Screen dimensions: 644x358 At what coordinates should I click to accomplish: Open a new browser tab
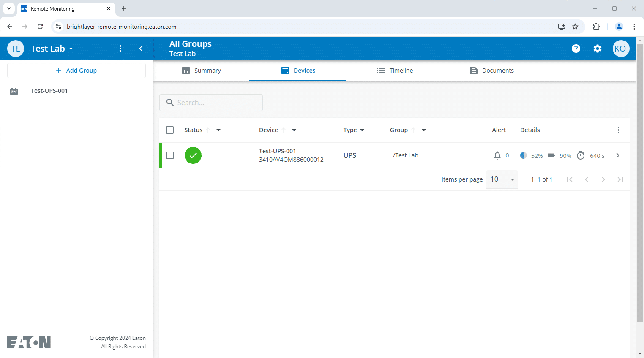click(124, 8)
